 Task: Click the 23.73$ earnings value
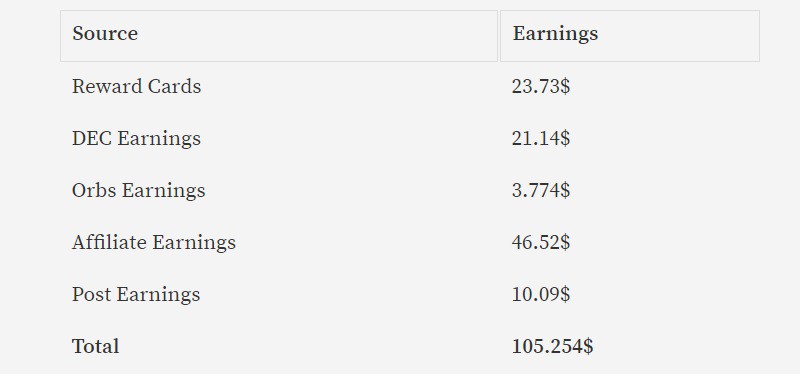point(541,86)
